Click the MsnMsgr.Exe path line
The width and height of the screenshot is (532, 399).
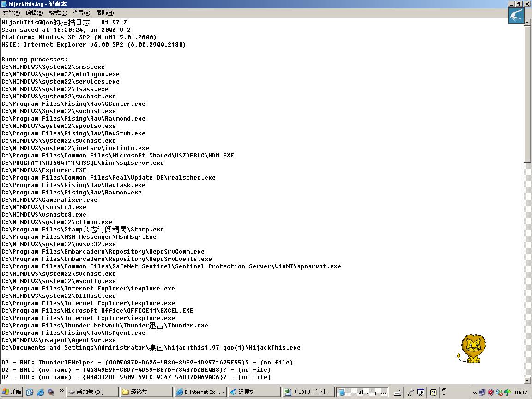(79, 237)
